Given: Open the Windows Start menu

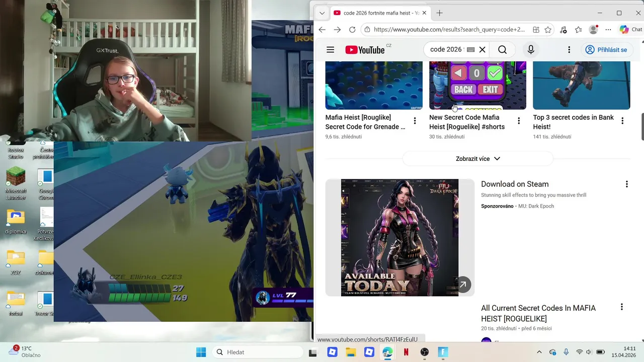Looking at the screenshot, I should click(x=201, y=352).
